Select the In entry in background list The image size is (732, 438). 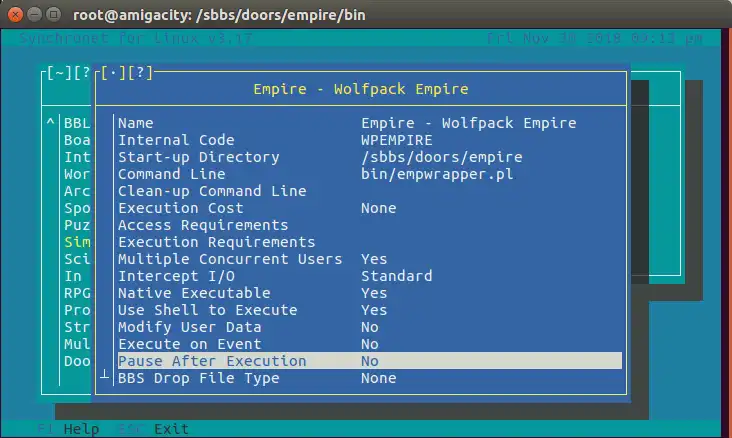pyautogui.click(x=73, y=276)
